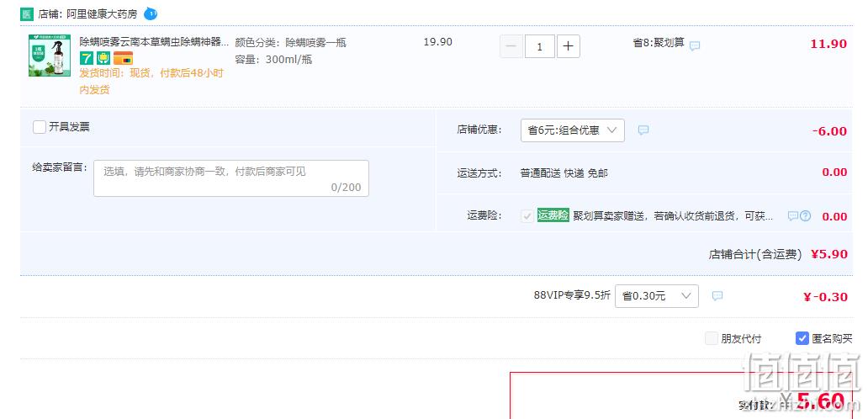Click the store discount amount -6.00
This screenshot has width=868, height=419.
[x=830, y=131]
